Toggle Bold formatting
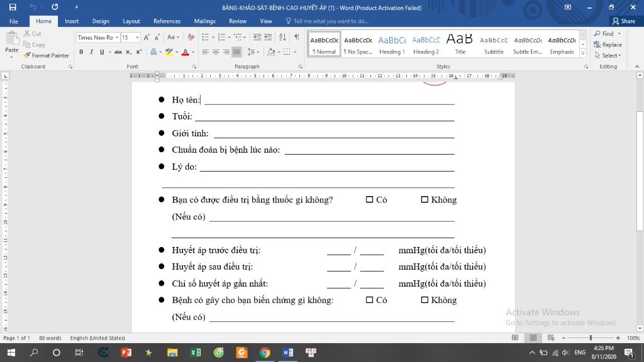The height and width of the screenshot is (362, 644). tap(81, 52)
